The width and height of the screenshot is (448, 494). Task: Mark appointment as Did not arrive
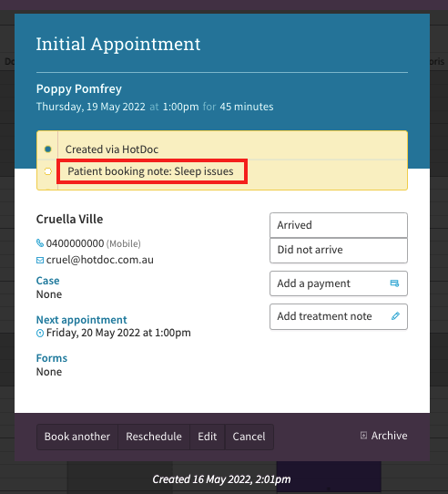pyautogui.click(x=339, y=250)
